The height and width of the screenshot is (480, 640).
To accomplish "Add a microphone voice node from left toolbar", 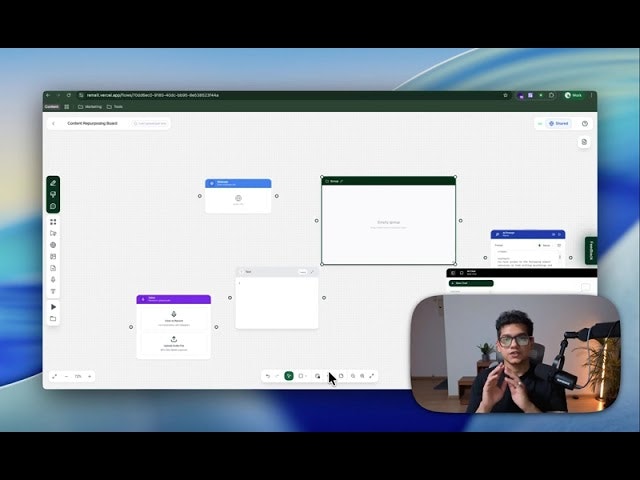I will 53,280.
